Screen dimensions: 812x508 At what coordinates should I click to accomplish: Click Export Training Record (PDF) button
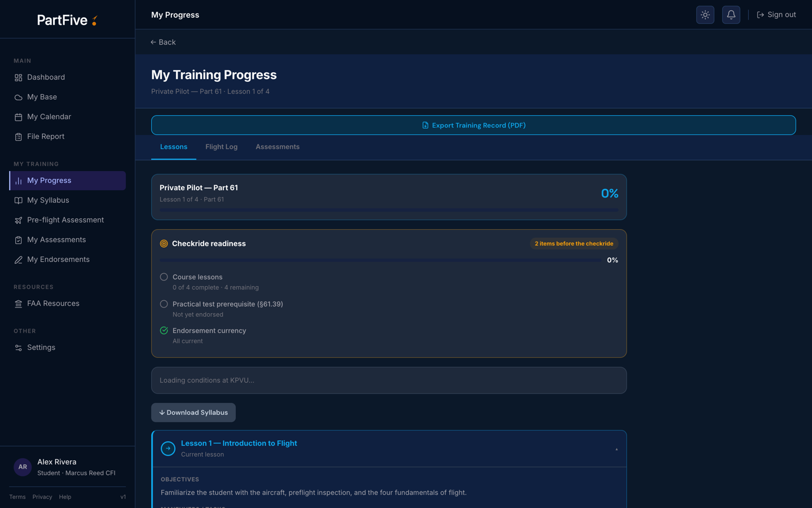[x=474, y=125]
